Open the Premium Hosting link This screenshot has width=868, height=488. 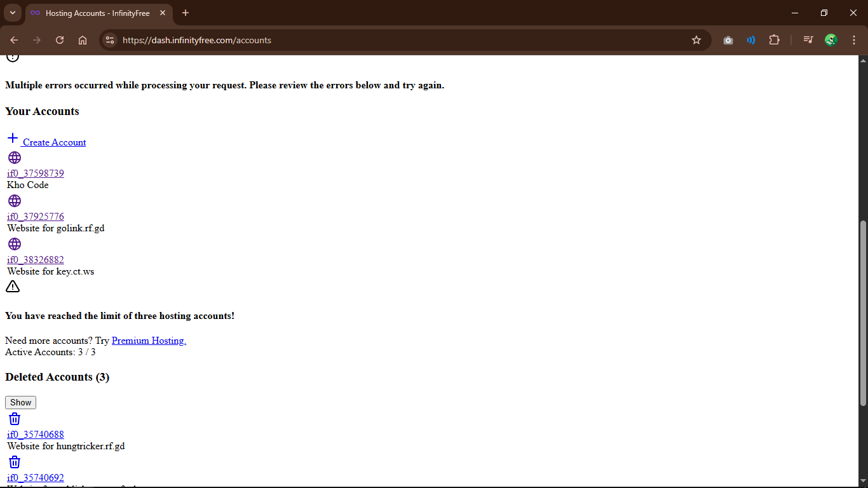pos(149,341)
